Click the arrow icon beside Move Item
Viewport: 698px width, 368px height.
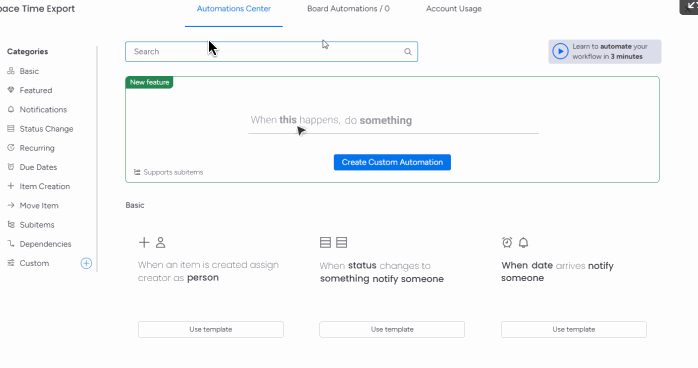tap(11, 205)
